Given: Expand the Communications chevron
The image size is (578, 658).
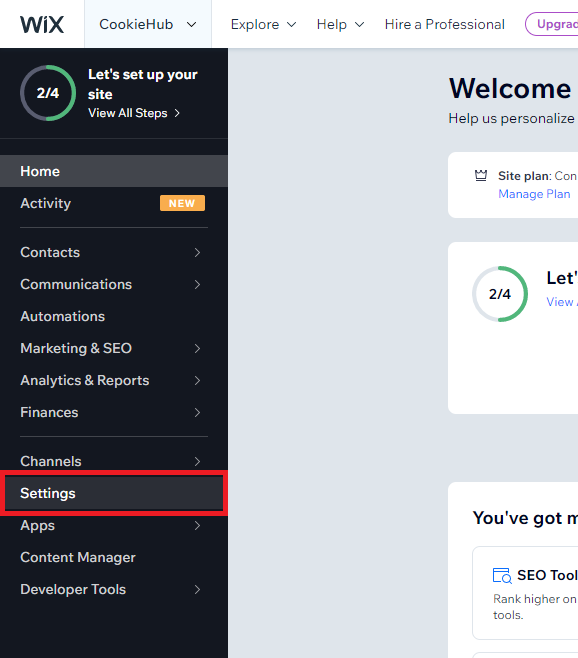Looking at the screenshot, I should pos(197,285).
